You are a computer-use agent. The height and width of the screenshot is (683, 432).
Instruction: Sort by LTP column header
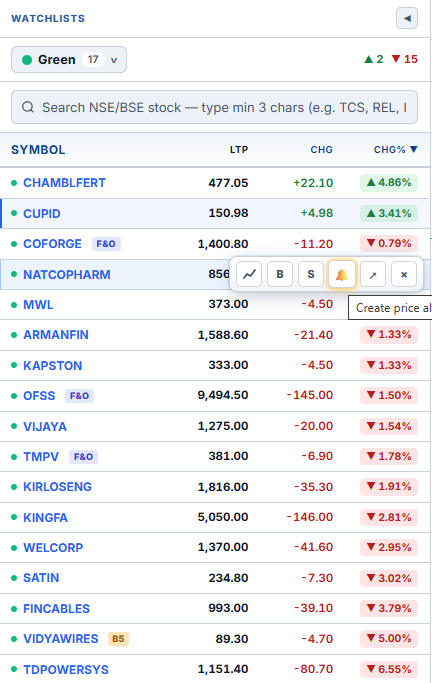(x=239, y=150)
